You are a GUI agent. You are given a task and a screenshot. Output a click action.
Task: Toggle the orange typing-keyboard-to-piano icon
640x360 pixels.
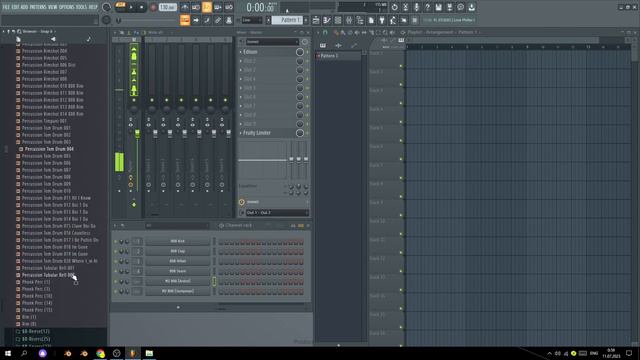pos(185,20)
